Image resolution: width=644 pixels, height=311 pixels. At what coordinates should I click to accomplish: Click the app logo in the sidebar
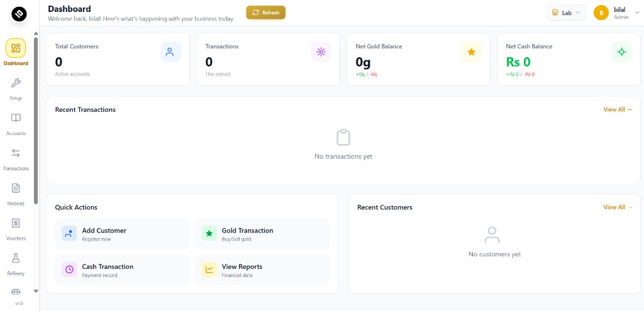[19, 14]
